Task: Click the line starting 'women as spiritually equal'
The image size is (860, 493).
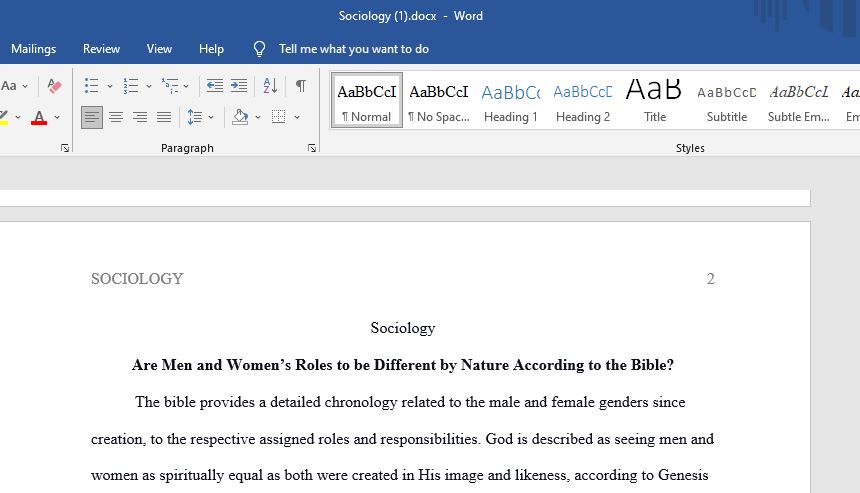Action: click(400, 475)
